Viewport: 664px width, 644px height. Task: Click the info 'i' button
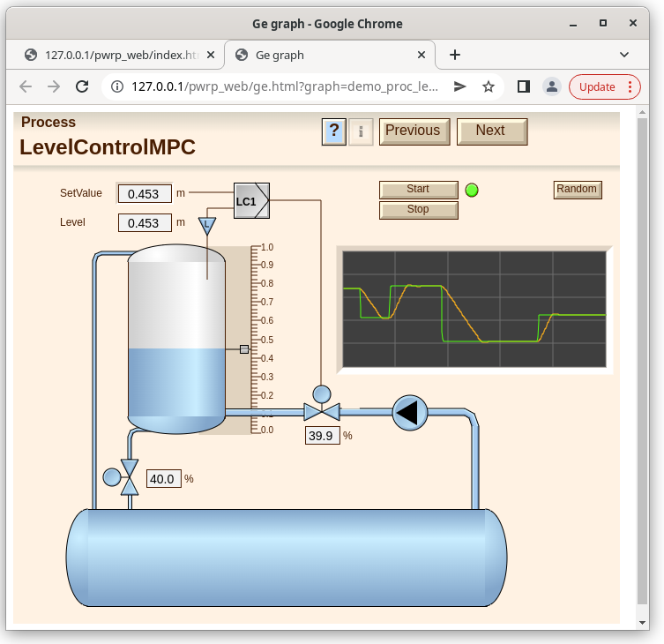pos(361,131)
